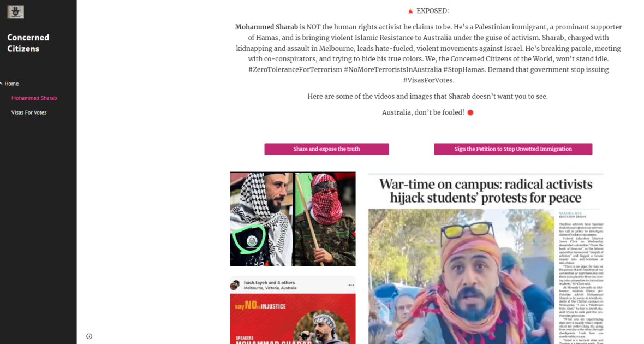
Task: Open the info icon at the page bottom
Action: (89, 336)
